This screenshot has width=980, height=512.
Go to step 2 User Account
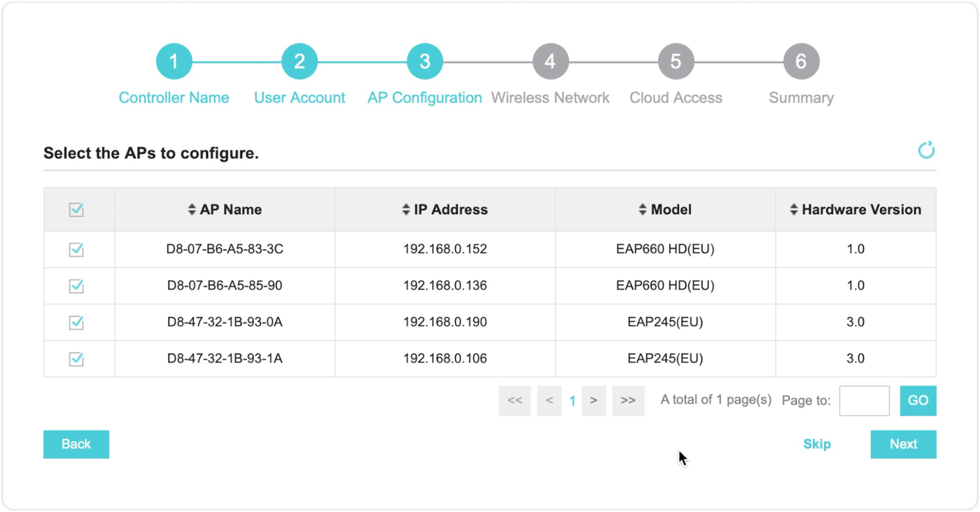[299, 62]
